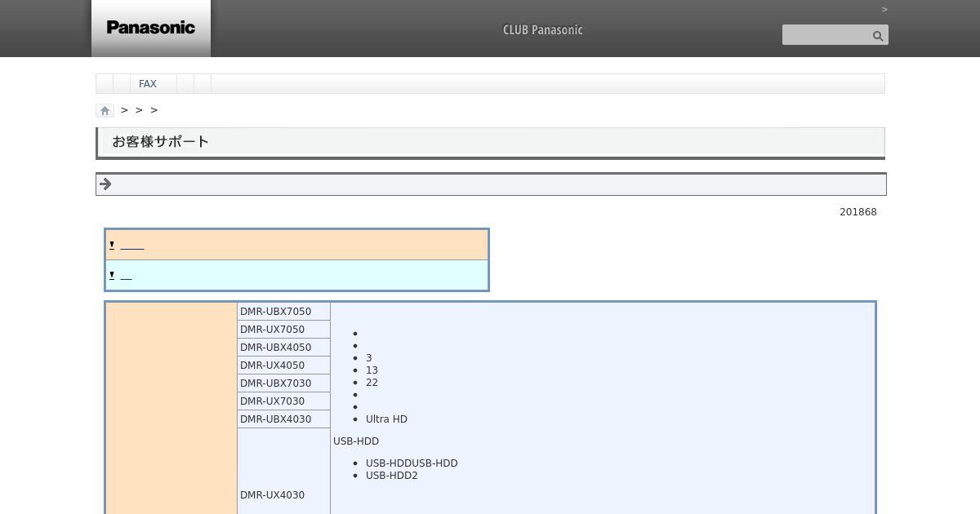
Task: Click the small arrow link at header top right
Action: pyautogui.click(x=884, y=10)
